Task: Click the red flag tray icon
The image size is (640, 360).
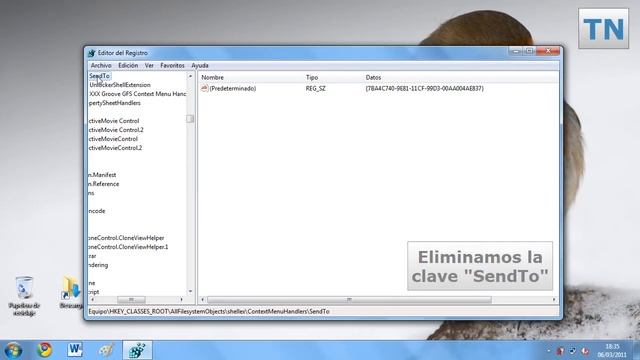Action: 560,351
